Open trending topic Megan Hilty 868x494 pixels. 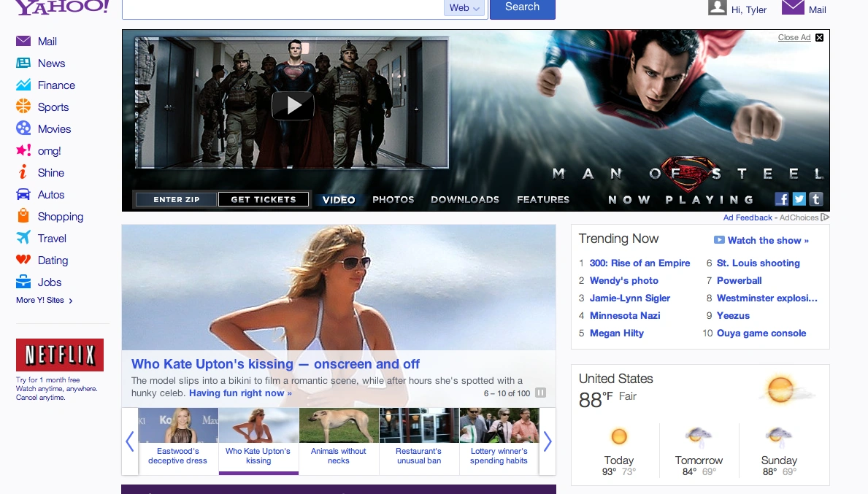[x=617, y=333]
